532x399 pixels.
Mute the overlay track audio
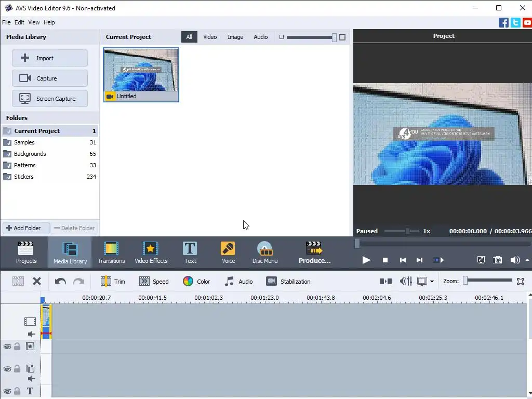[x=31, y=379]
